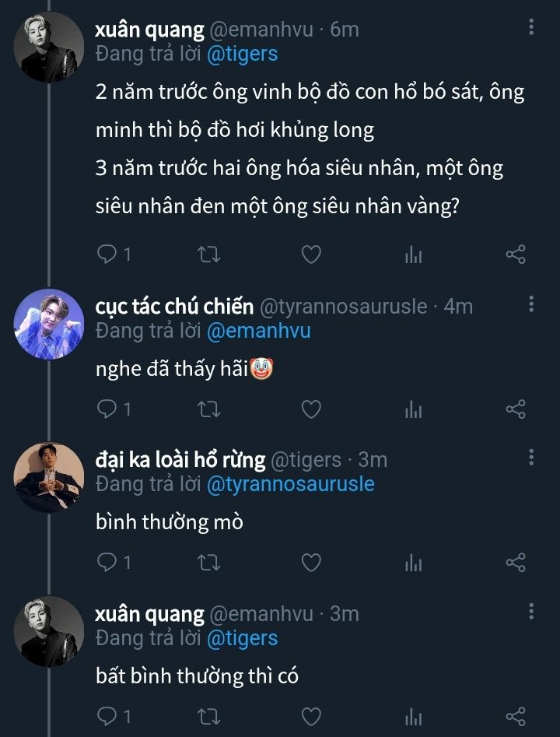
Task: View analytics of "bình thường mò" tweet
Action: coord(414,562)
